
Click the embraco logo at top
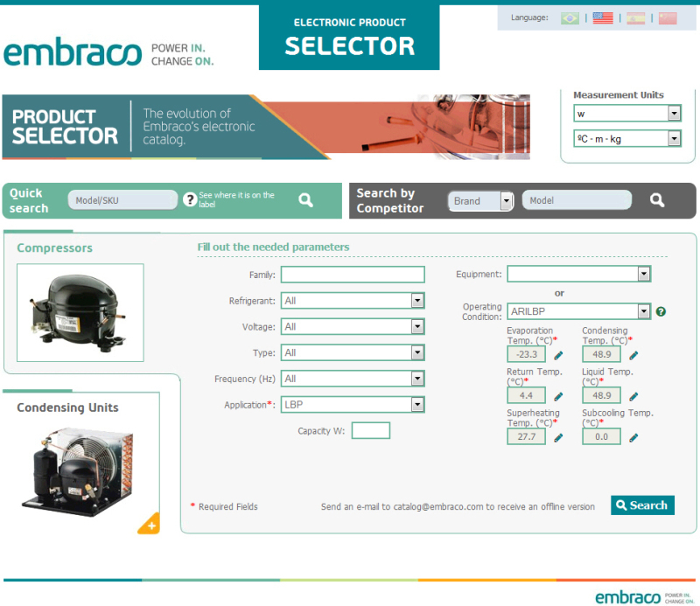[x=73, y=52]
